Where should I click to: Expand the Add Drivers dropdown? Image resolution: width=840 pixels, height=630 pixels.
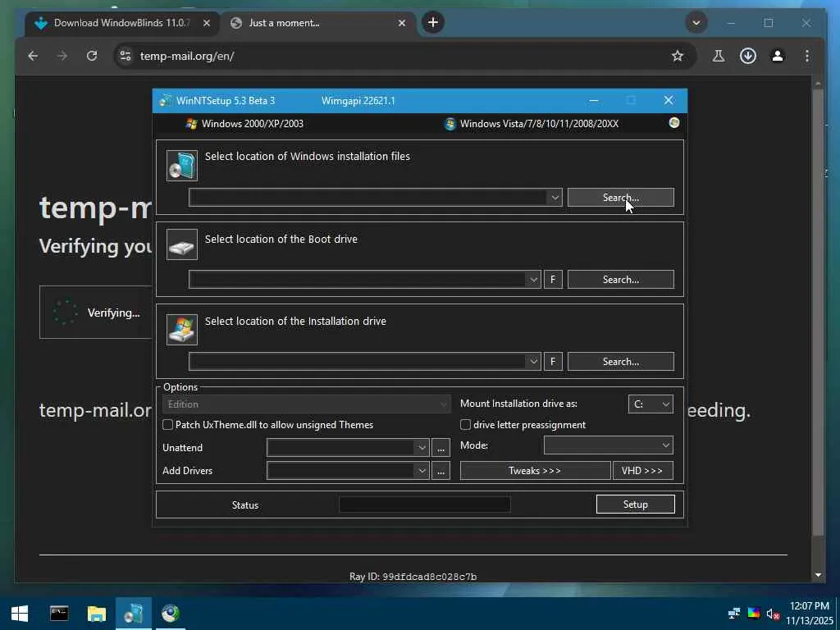[422, 471]
